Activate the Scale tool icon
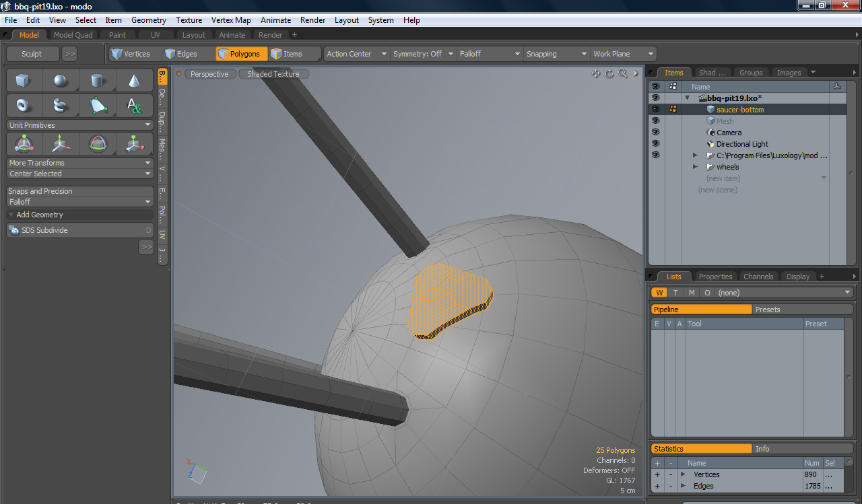This screenshot has height=504, width=862. [134, 143]
